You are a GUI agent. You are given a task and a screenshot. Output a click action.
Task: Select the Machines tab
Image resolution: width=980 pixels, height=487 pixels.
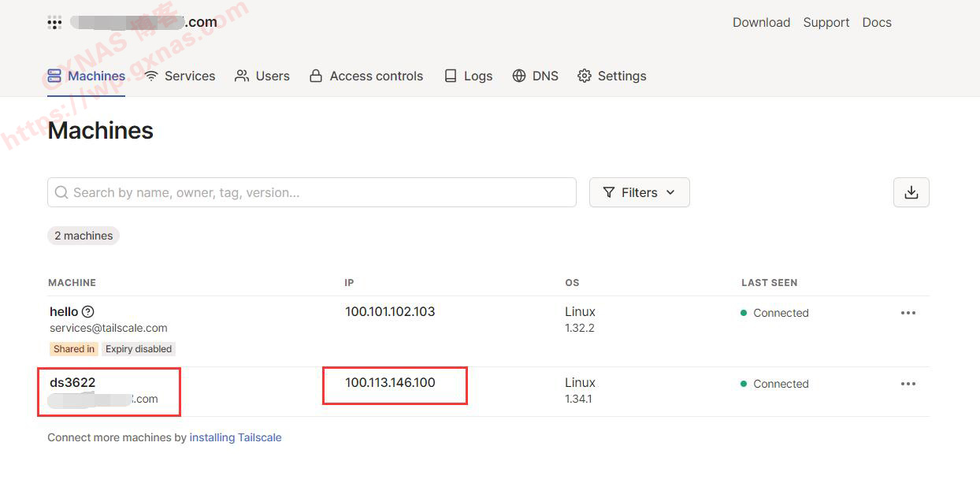[x=87, y=76]
